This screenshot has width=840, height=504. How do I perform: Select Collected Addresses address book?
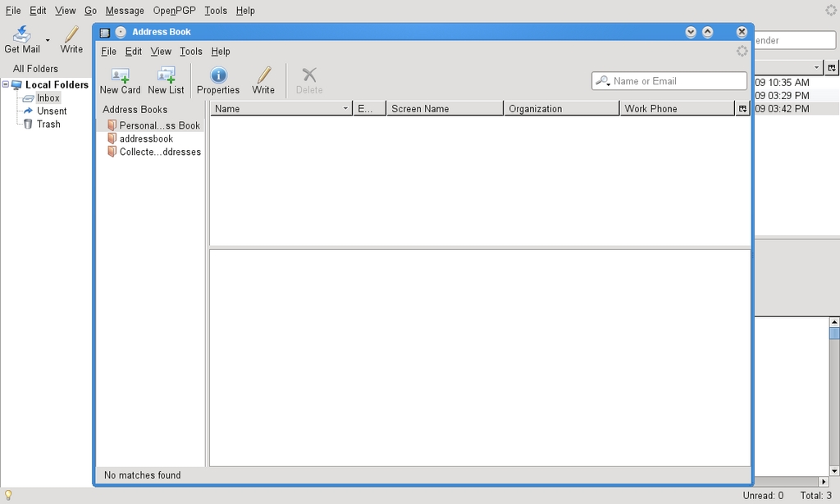pos(156,152)
